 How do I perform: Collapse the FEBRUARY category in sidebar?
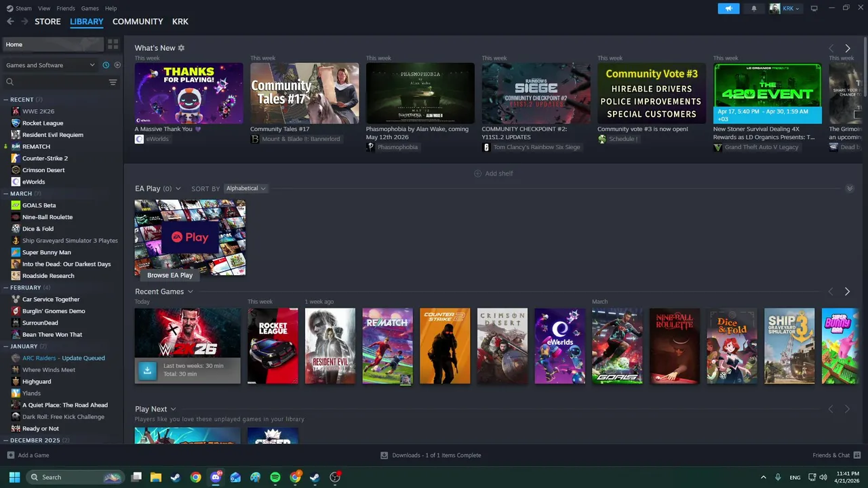(x=6, y=287)
